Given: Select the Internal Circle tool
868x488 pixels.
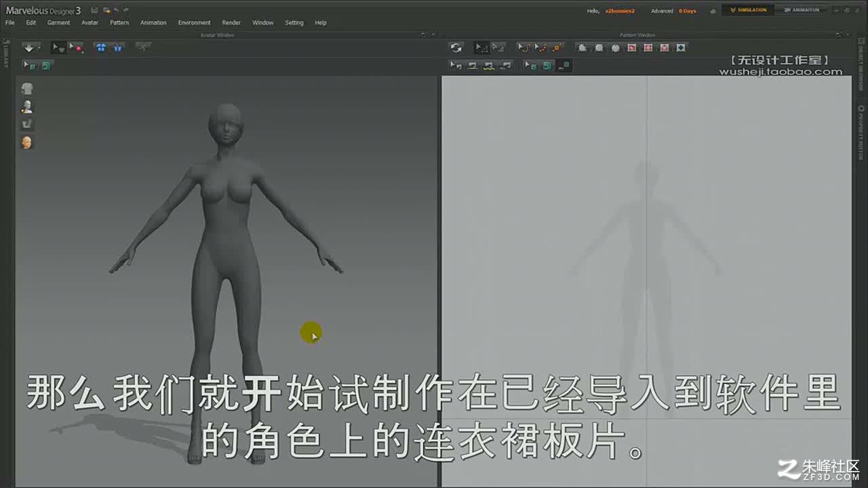Looking at the screenshot, I should [x=664, y=47].
